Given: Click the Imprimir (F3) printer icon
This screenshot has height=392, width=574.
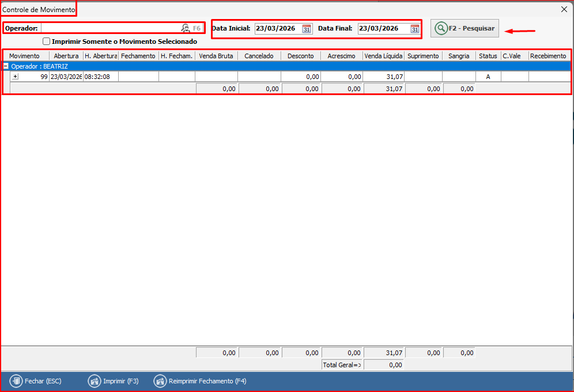Looking at the screenshot, I should pyautogui.click(x=94, y=381).
